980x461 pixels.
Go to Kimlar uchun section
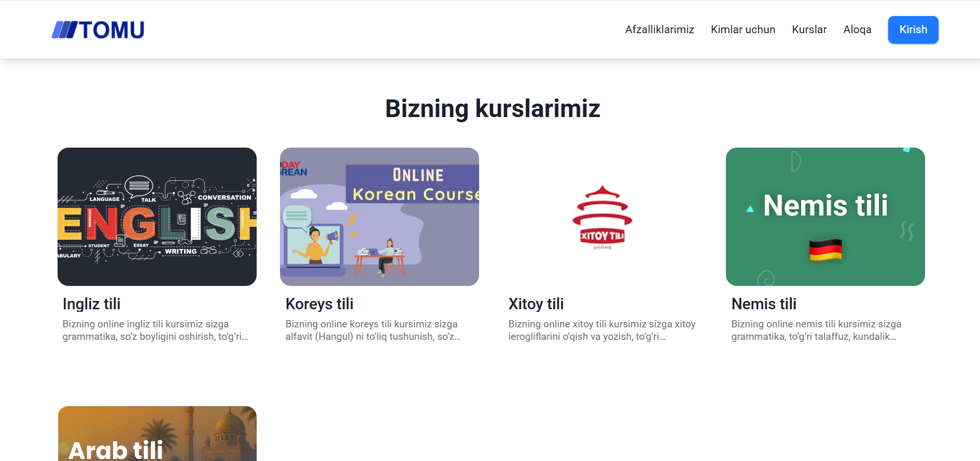click(x=743, y=30)
